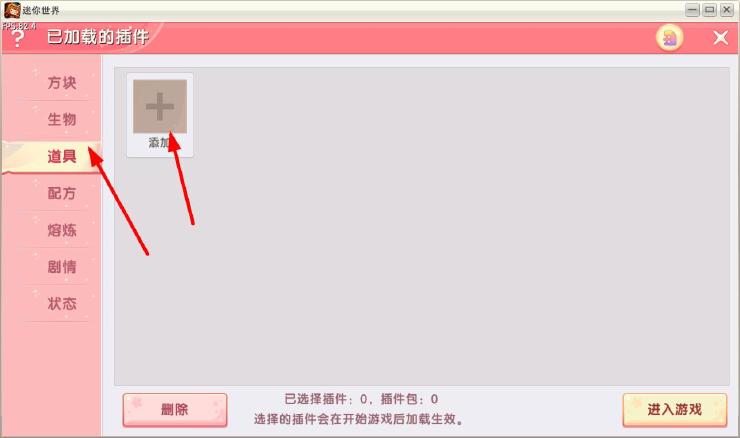
Task: Maximize the 迷你世界 window
Action: (x=709, y=10)
